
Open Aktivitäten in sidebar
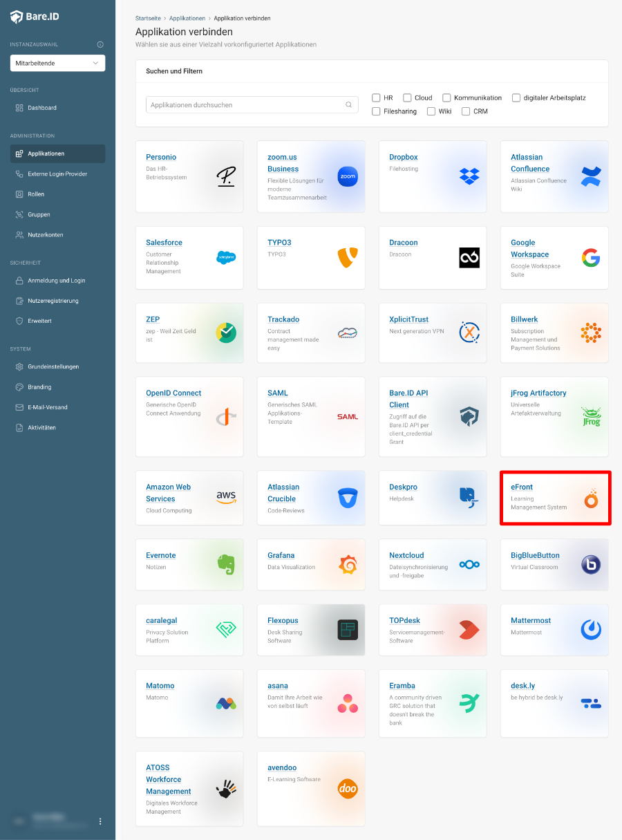click(57, 427)
